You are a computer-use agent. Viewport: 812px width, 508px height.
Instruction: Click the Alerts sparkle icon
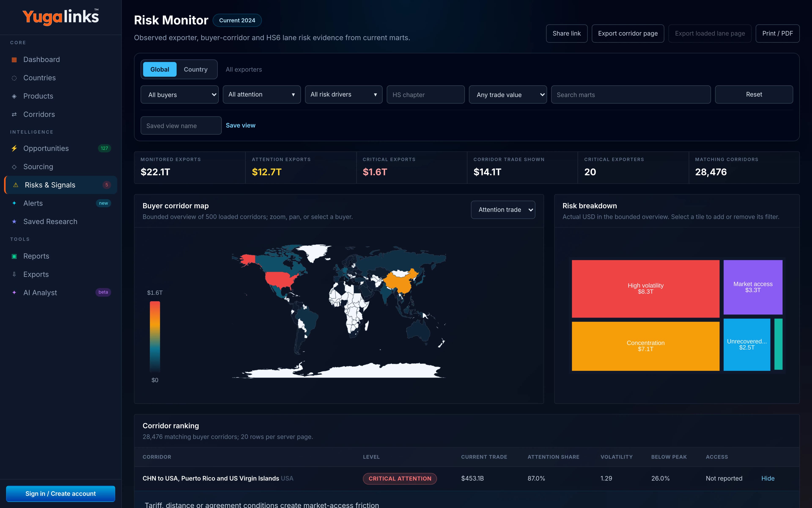pos(14,203)
